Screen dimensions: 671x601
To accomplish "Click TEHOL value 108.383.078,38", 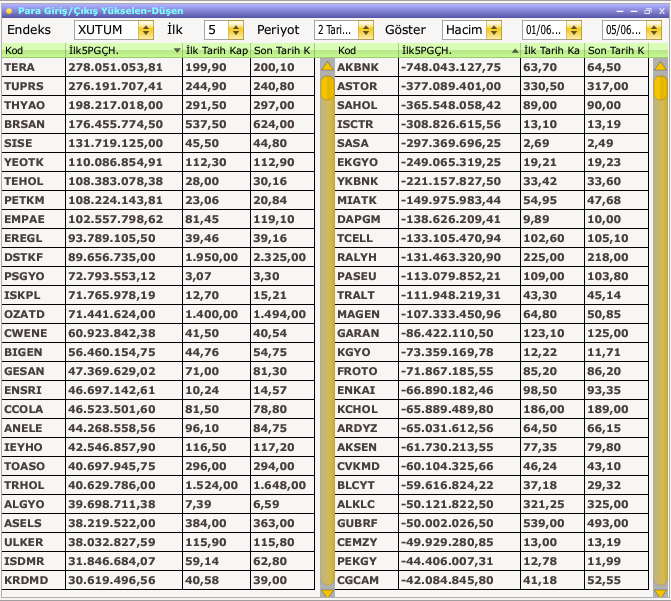I will (x=116, y=181).
